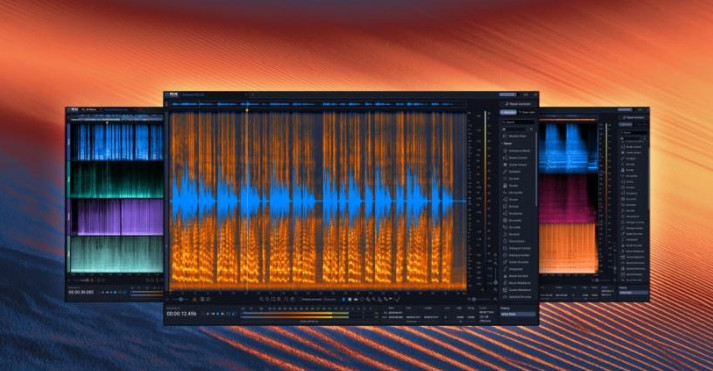Screen dimensions: 713x371
Task: Open the De-wind module in the center window
Action: (x=511, y=234)
